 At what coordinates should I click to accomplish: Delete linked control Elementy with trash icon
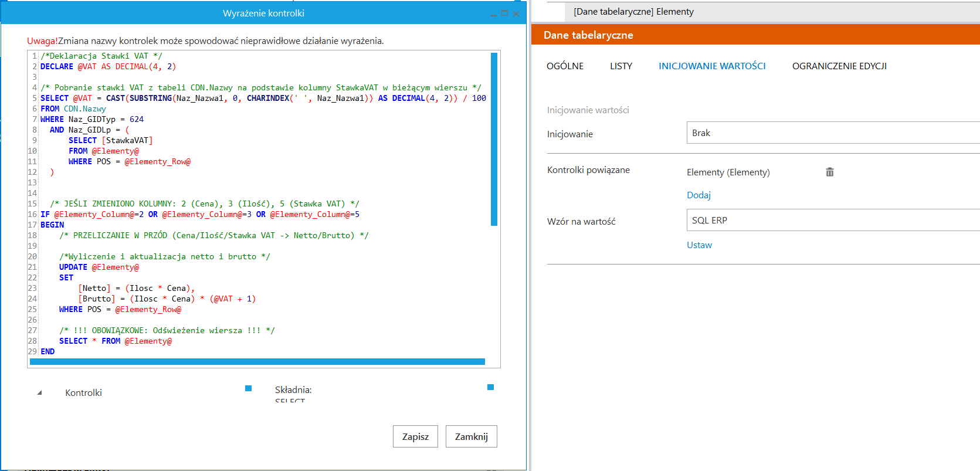pos(829,172)
